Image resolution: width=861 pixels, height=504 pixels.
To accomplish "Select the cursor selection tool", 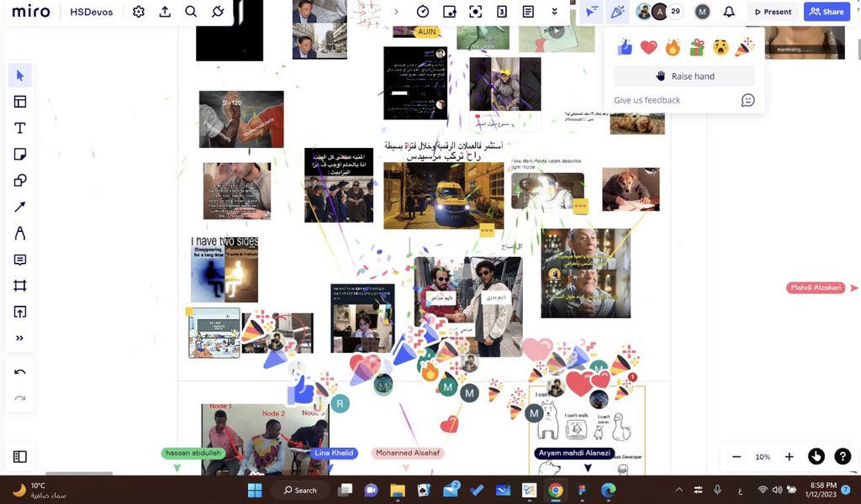I will coord(20,75).
